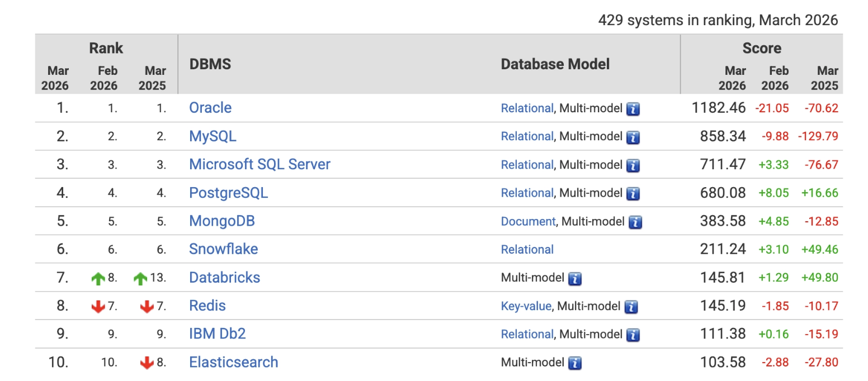Open the Elasticsearch link
The height and width of the screenshot is (381, 868).
[233, 362]
